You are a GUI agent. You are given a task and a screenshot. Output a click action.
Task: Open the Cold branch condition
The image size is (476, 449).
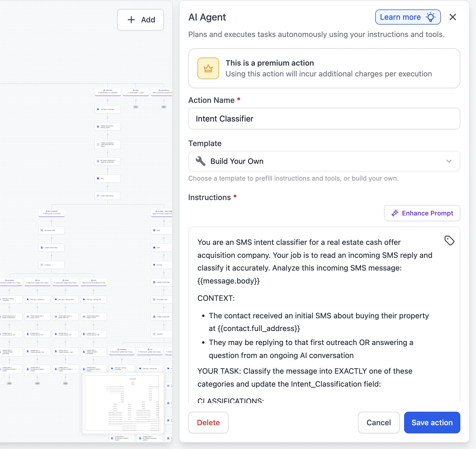coord(94,282)
